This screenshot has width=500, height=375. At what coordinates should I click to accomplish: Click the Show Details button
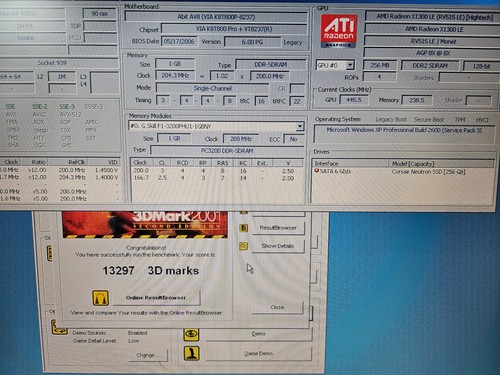278,246
